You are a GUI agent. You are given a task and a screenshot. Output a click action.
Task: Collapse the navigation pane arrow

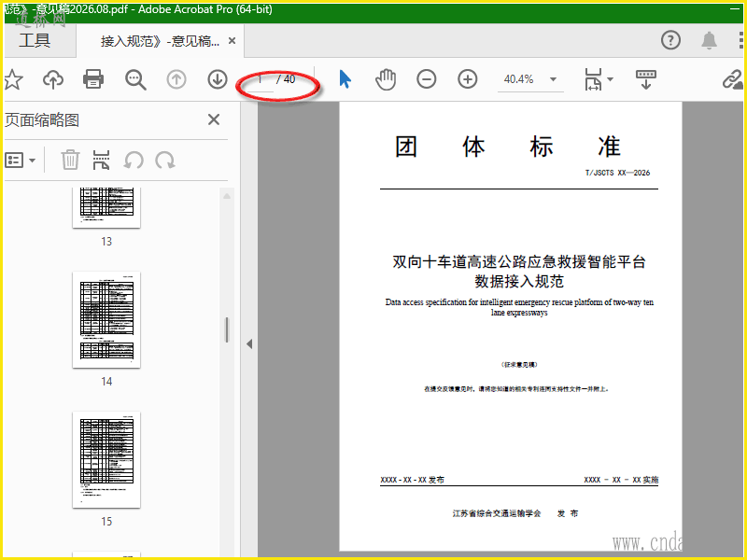249,343
